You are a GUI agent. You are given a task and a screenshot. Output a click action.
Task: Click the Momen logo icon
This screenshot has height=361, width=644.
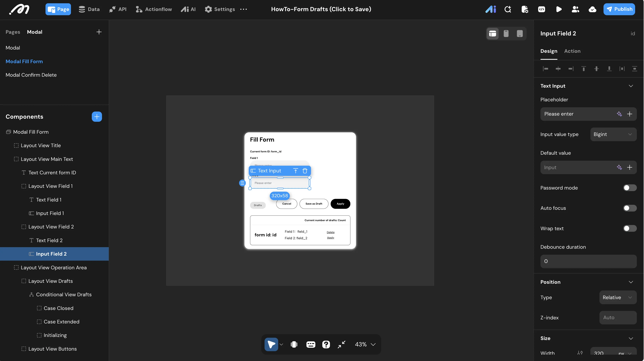click(x=19, y=9)
